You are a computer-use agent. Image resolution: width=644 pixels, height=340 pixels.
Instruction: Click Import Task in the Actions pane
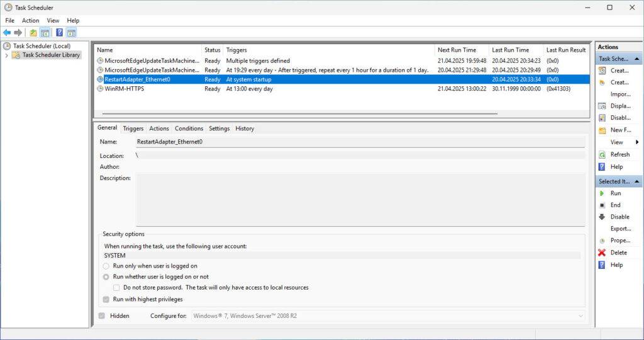click(x=620, y=94)
